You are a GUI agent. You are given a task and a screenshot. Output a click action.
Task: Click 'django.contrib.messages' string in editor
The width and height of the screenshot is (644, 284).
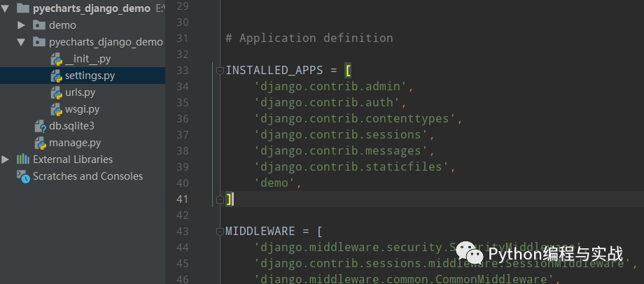click(x=341, y=150)
